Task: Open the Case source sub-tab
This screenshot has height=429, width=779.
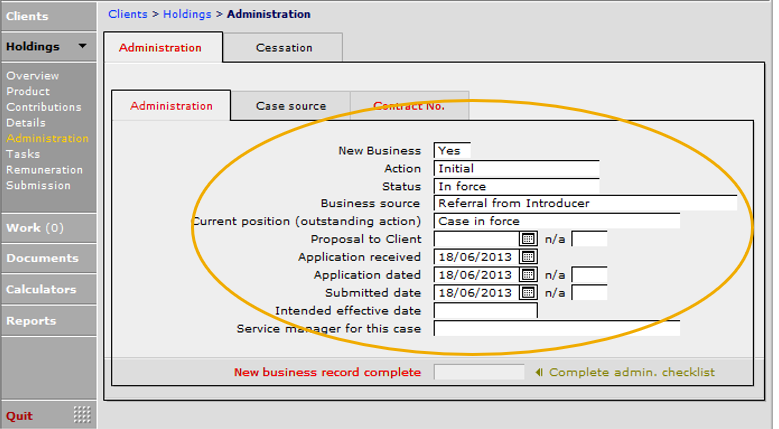Action: pos(291,106)
